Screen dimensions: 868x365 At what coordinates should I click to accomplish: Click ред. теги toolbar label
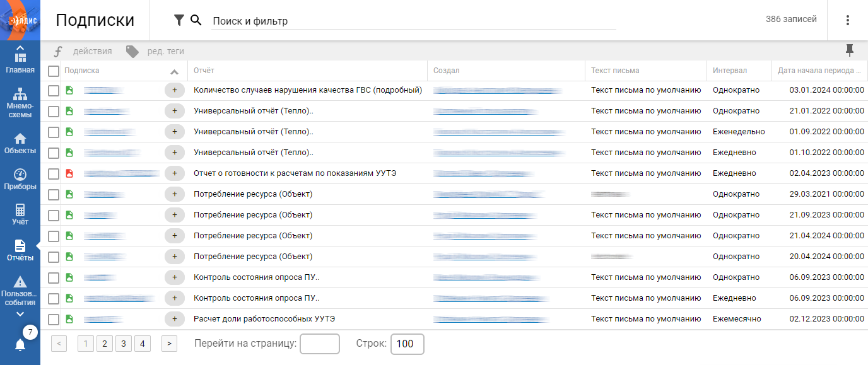tap(166, 51)
